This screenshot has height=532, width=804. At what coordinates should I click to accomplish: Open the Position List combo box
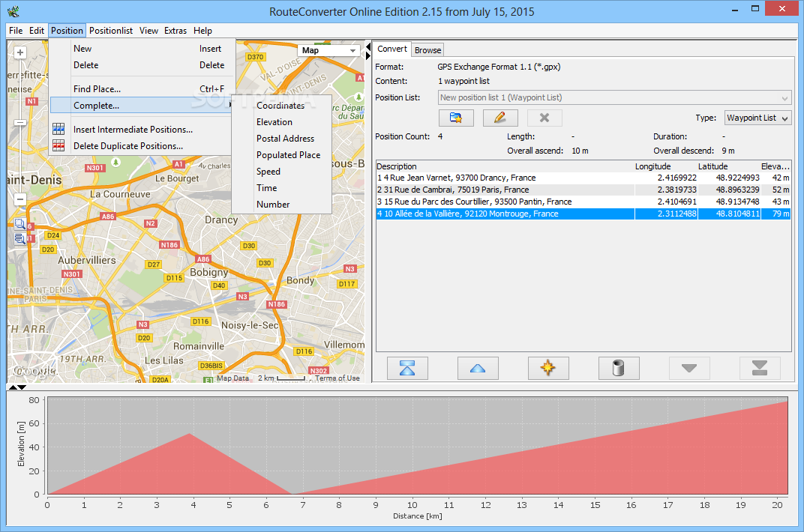[615, 97]
